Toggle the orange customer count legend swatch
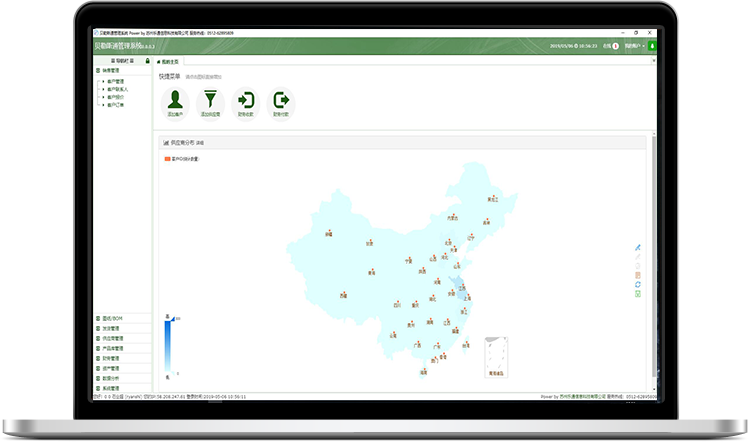Image resolution: width=749 pixels, height=442 pixels. tap(168, 159)
